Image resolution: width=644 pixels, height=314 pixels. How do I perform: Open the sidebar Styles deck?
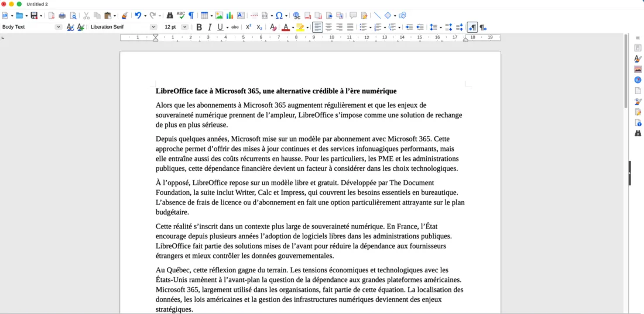point(638,58)
